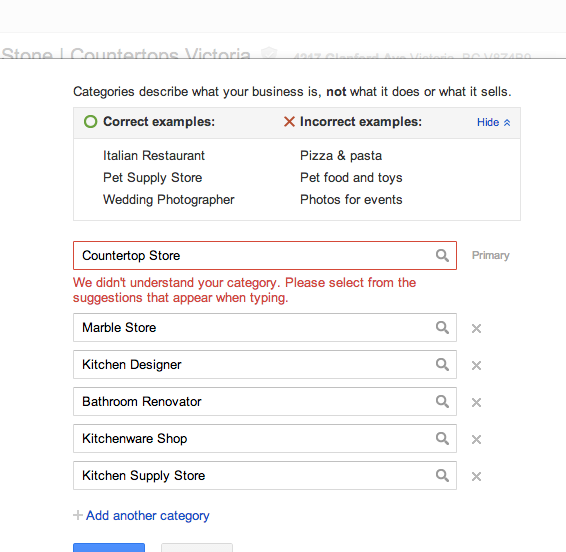This screenshot has height=552, width=566.
Task: Click the blue submit button at bottom
Action: pyautogui.click(x=109, y=547)
